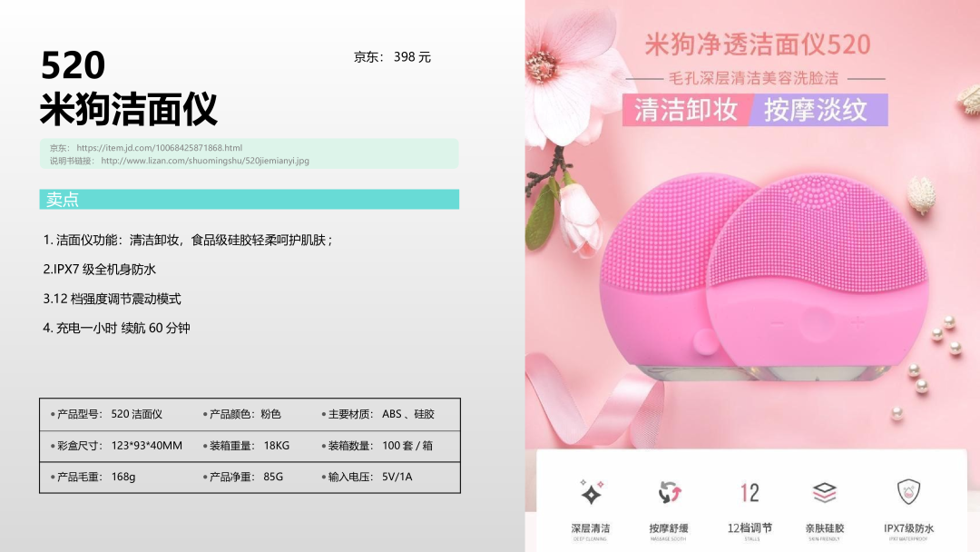Select the IPX7 级全机身防水 bullet line
The height and width of the screenshot is (552, 980).
[100, 270]
